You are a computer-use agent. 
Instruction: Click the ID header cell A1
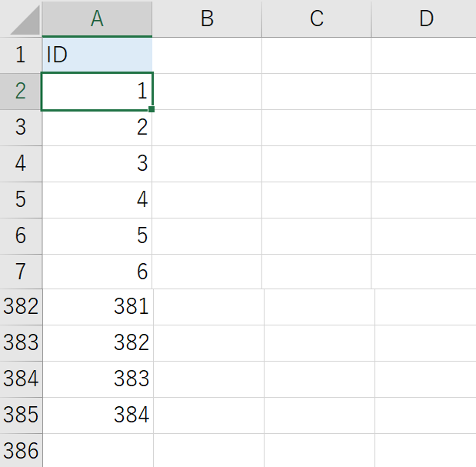pyautogui.click(x=97, y=55)
